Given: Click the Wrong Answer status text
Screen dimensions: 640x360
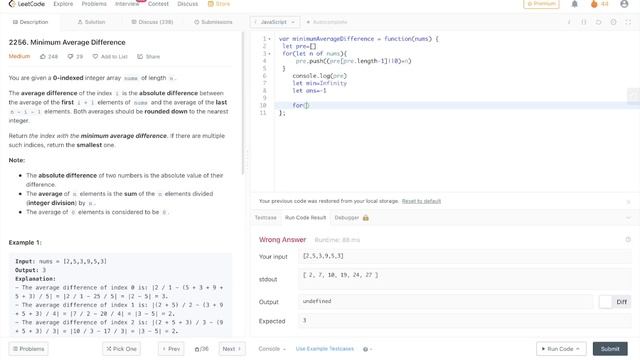Looking at the screenshot, I should [x=282, y=240].
